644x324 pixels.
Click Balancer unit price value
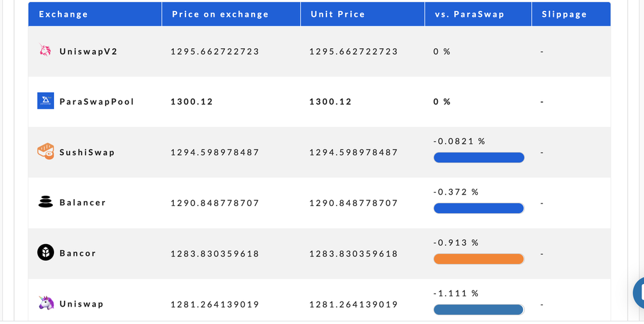pos(354,203)
